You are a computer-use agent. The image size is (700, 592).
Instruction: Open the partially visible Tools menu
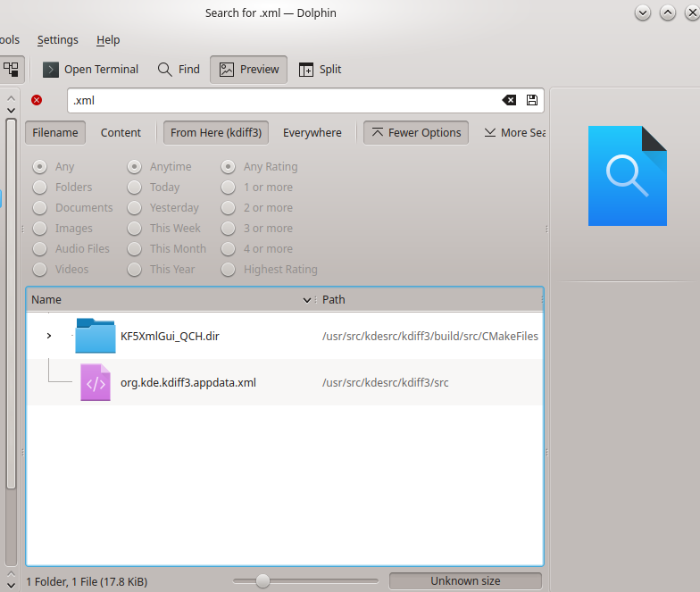(x=9, y=39)
